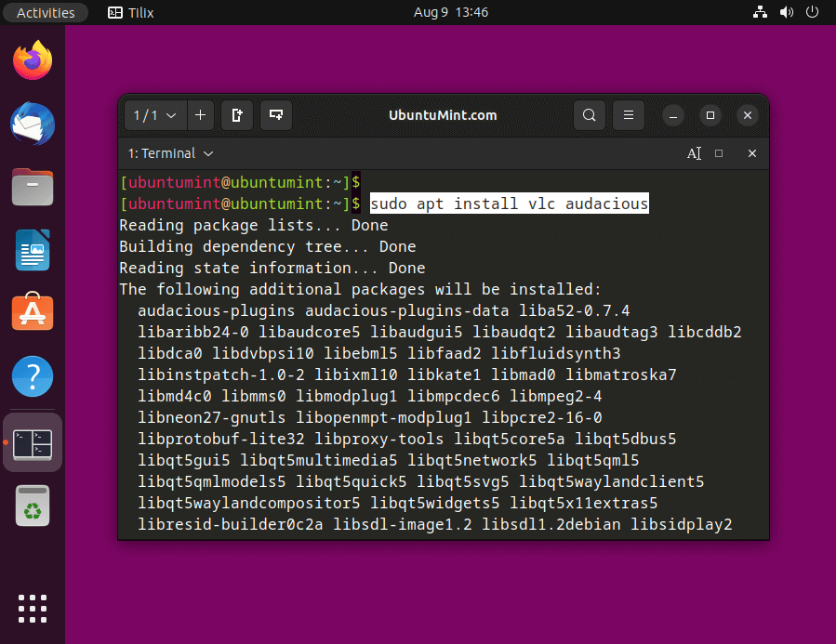The width and height of the screenshot is (836, 644).
Task: Add a new session with plus button
Action: [x=201, y=115]
